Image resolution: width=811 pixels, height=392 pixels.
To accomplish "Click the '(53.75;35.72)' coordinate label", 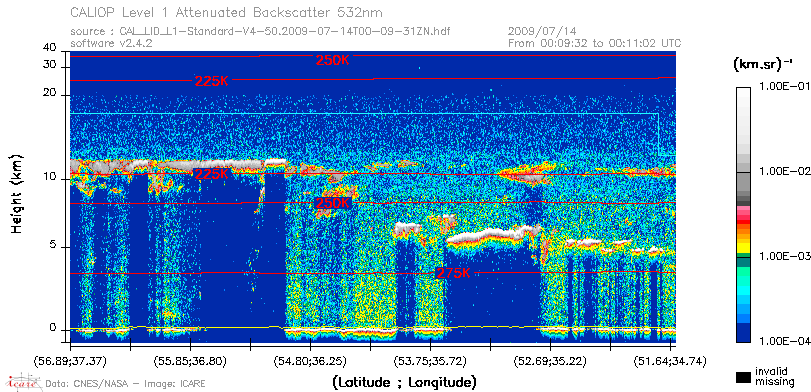I will [430, 361].
